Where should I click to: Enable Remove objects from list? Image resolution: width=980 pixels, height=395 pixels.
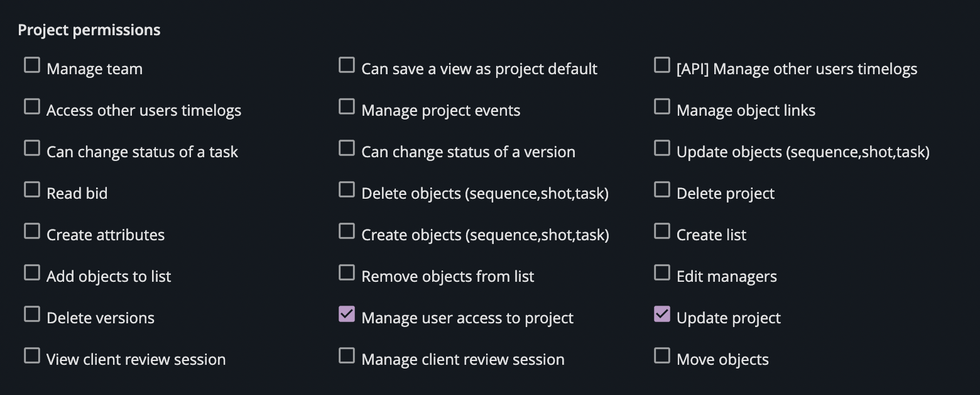[x=347, y=273]
